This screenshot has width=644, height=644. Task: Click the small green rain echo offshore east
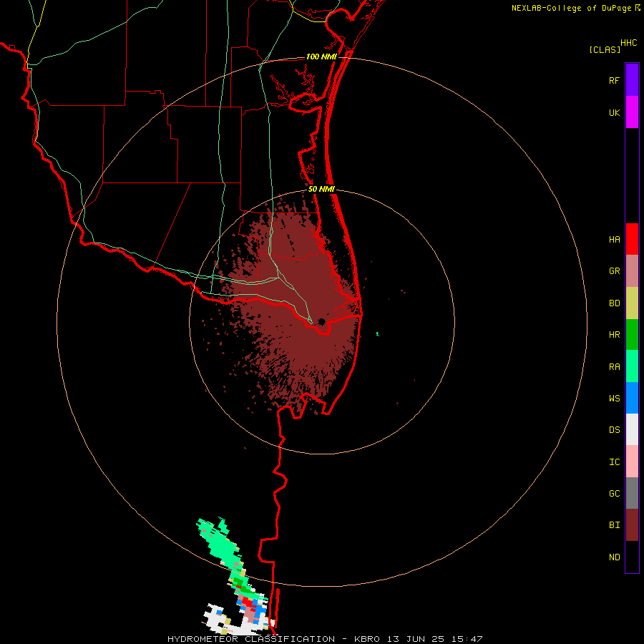377,334
